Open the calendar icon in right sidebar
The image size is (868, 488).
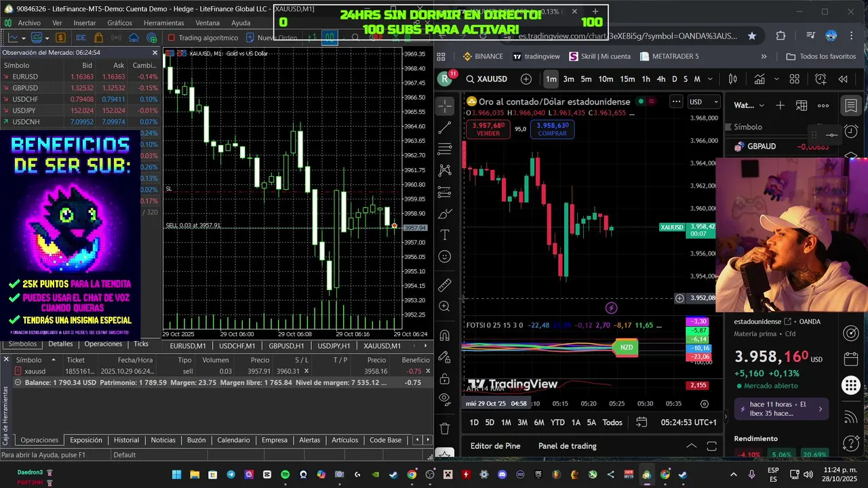[851, 359]
